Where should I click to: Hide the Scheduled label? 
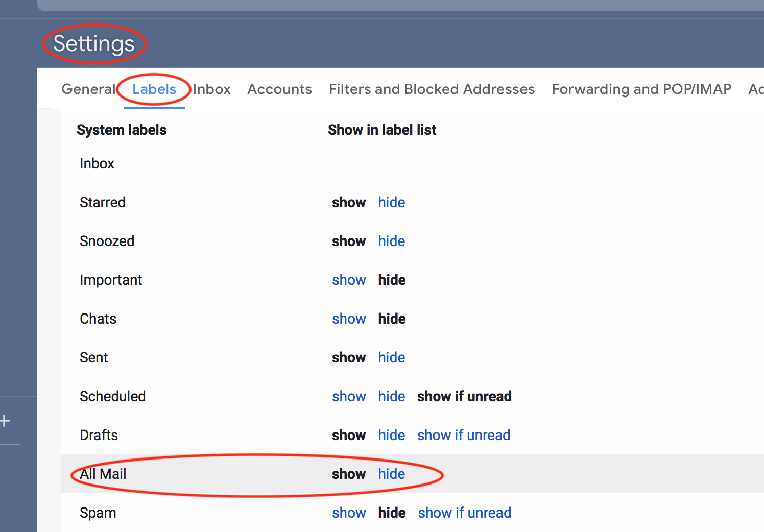pos(391,396)
